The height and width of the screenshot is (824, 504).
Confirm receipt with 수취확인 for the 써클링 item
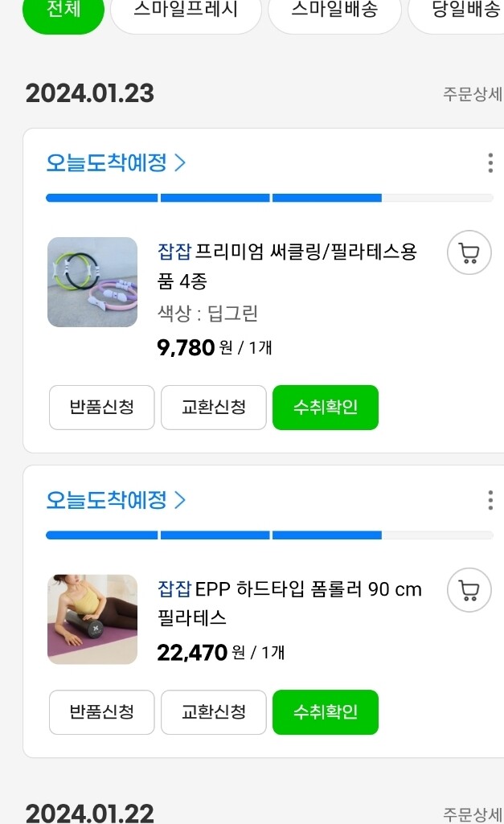[x=326, y=408]
